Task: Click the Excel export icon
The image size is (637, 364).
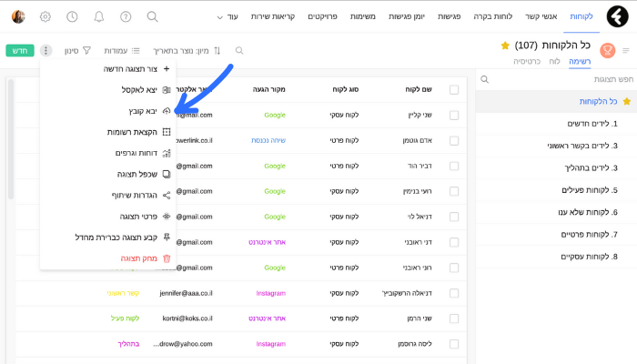Action: click(x=167, y=90)
